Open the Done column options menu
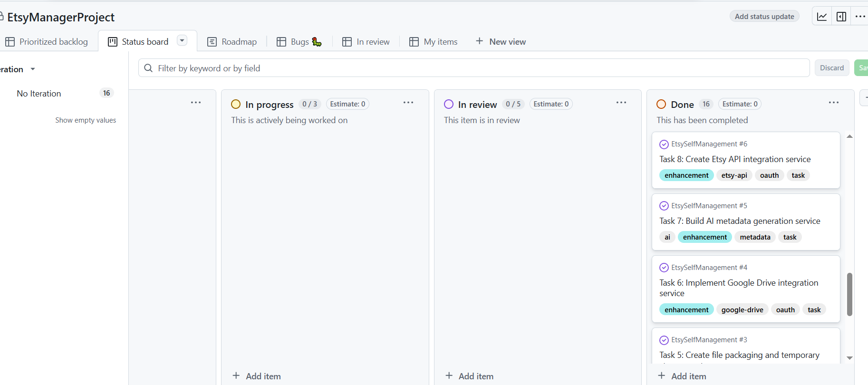Image resolution: width=868 pixels, height=385 pixels. tap(834, 103)
